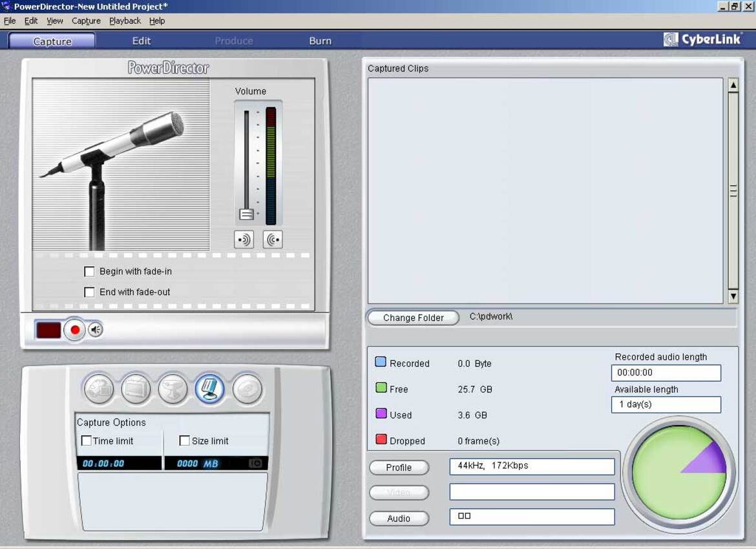Click the Profile button

(399, 468)
